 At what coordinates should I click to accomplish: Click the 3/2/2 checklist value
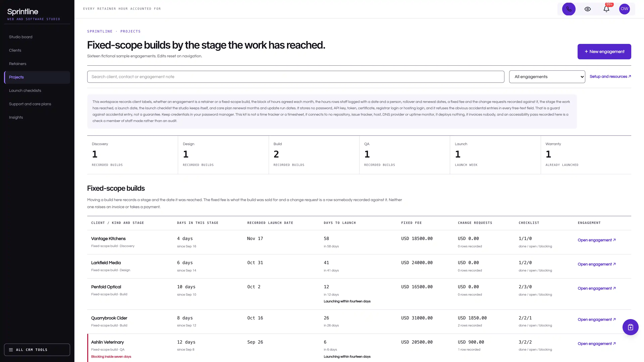pos(525,342)
